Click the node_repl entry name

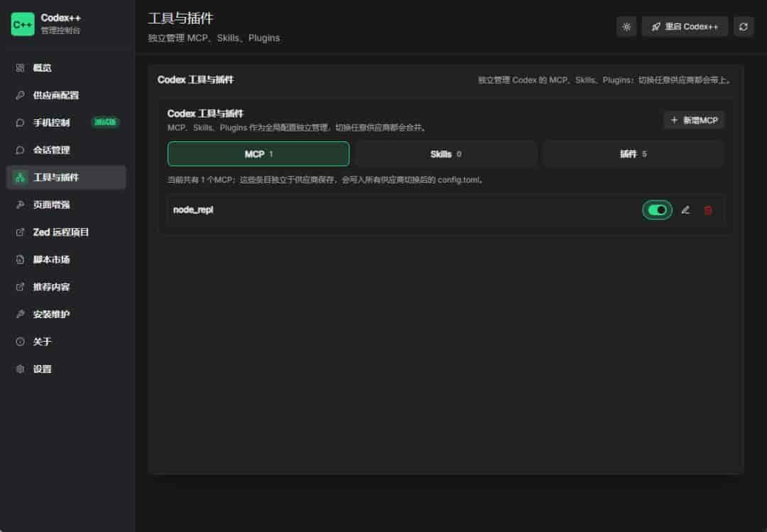[x=193, y=210]
